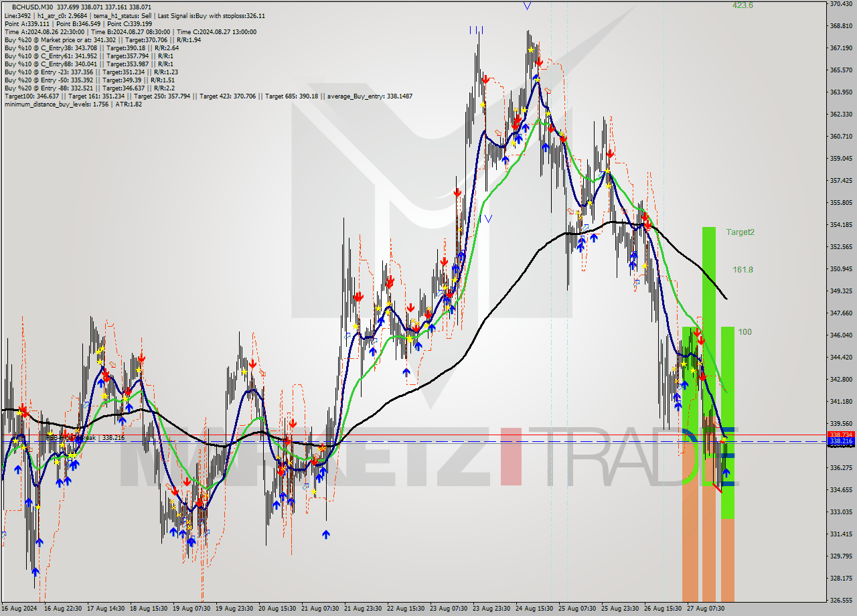Screen dimensions: 857x616
Task: Click the 362.330 price axis value
Action: point(841,114)
